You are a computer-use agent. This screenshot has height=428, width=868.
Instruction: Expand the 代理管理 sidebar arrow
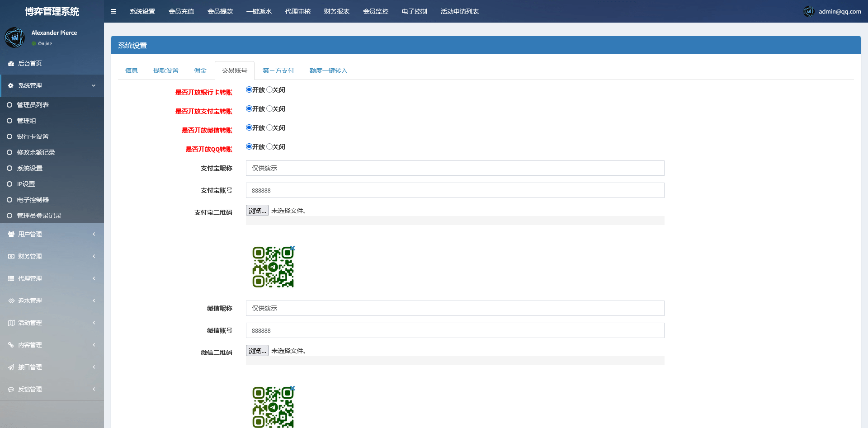coord(94,278)
